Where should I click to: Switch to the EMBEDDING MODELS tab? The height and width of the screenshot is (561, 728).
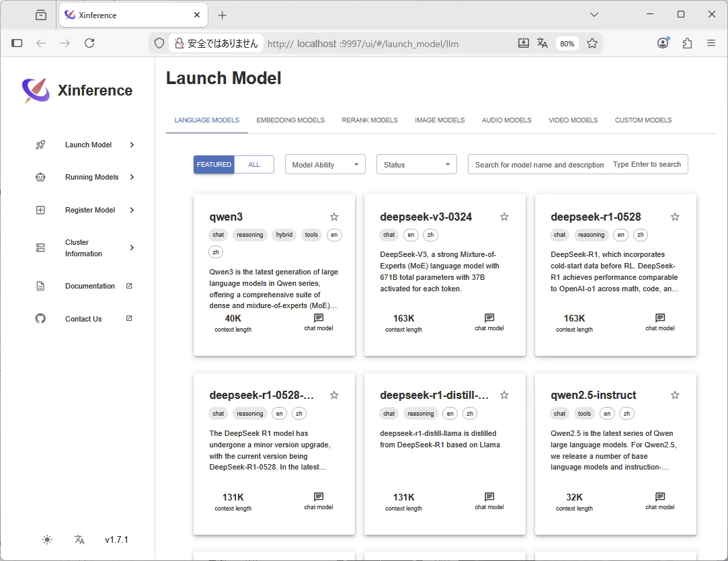pos(290,120)
